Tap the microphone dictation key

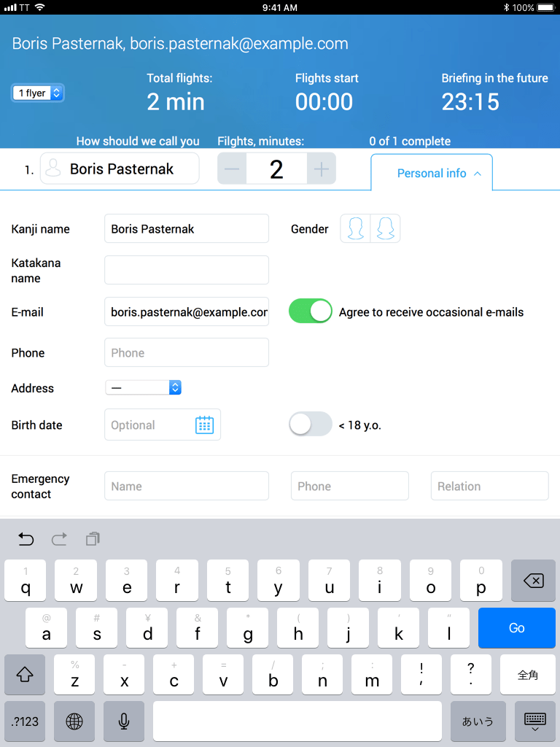124,721
